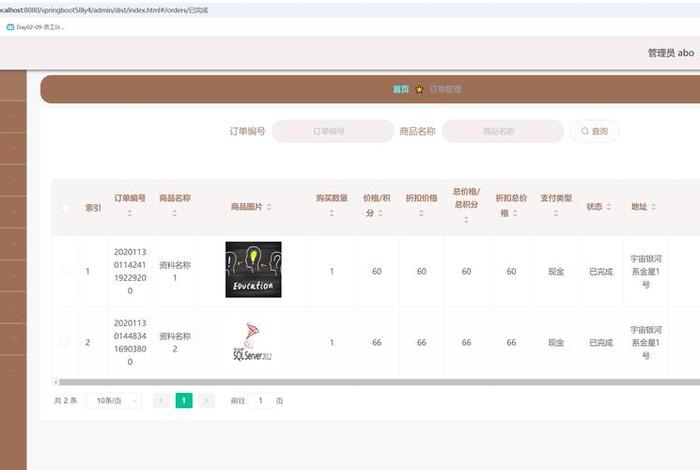
Task: Sort by the 折扣总价格 column
Action: coord(515,213)
